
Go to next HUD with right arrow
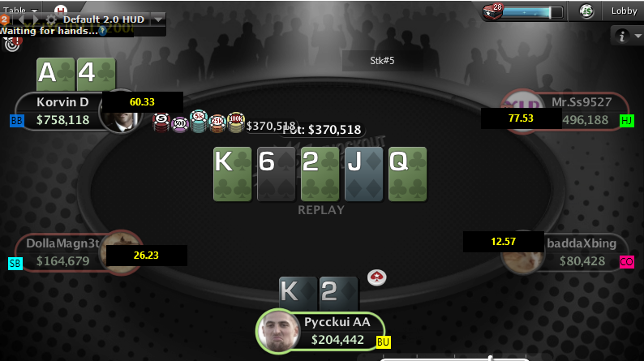[36, 19]
